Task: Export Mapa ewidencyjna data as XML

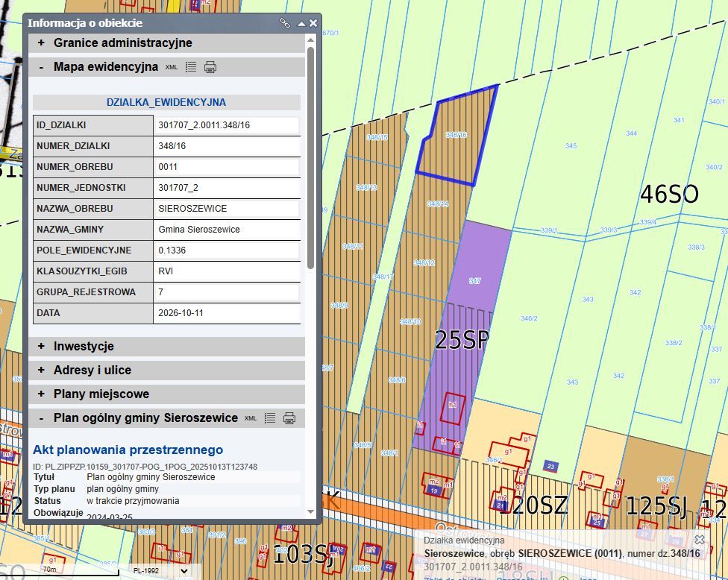Action: coord(172,67)
